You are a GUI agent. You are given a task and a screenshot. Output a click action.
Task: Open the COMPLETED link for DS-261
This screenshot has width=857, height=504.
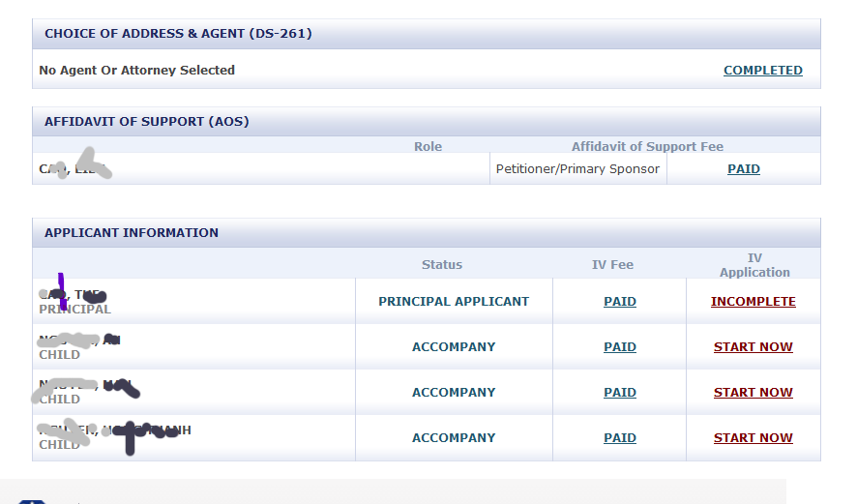click(x=763, y=71)
